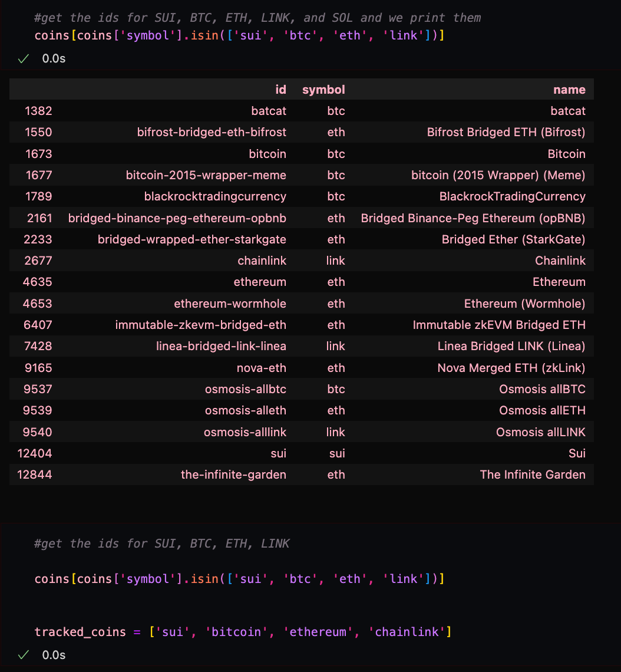Click the 'Ethereum (Wormhole)' name cell

click(524, 304)
